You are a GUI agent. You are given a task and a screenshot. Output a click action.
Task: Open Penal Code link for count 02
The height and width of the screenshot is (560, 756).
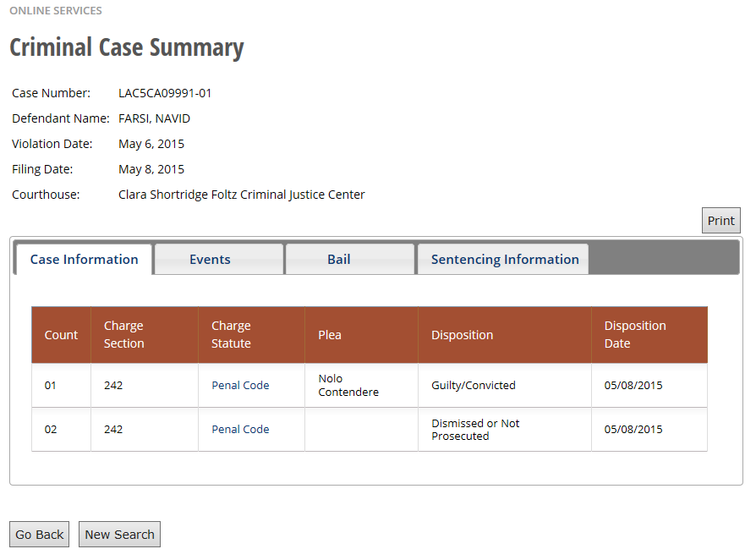[240, 429]
